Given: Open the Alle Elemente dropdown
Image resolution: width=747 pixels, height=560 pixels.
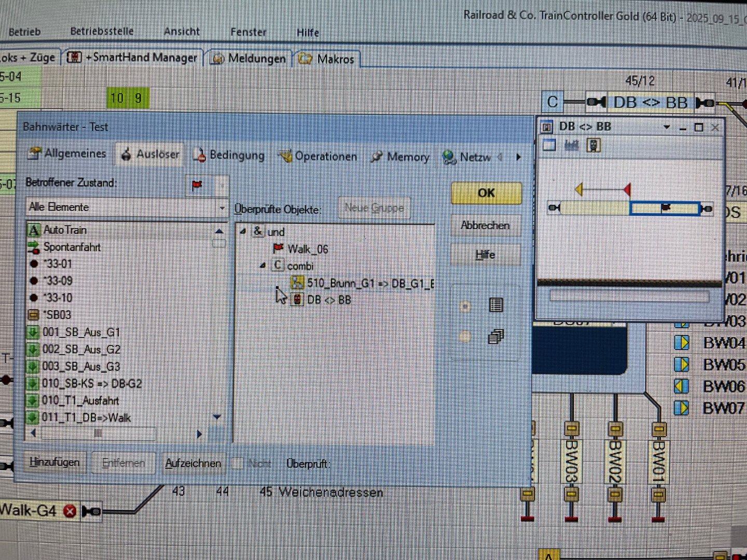Looking at the screenshot, I should tap(222, 208).
